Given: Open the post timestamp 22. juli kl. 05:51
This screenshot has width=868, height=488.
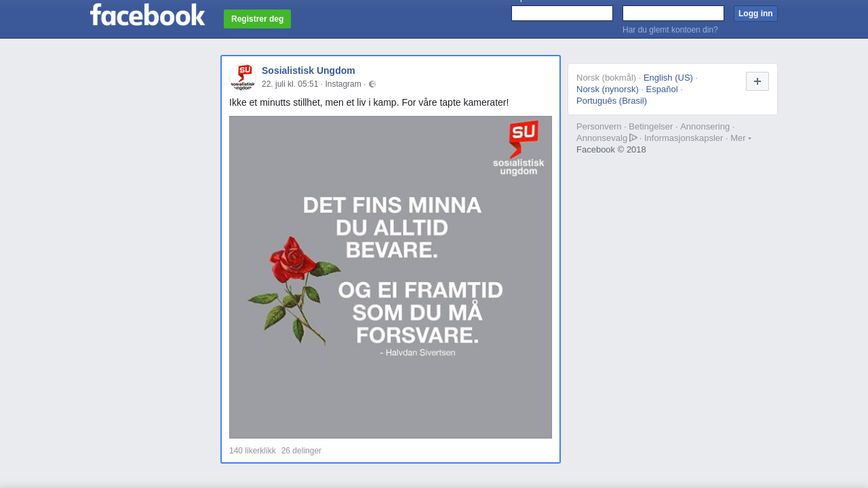Looking at the screenshot, I should tap(290, 84).
